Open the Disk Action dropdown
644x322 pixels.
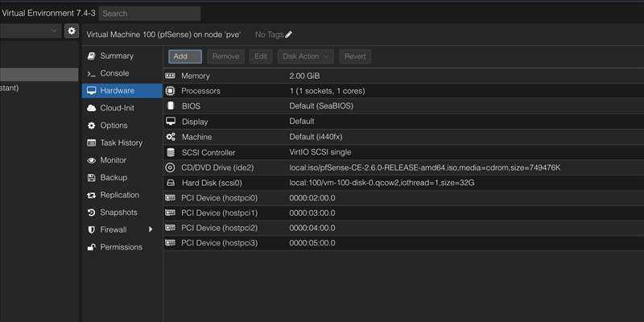pos(305,56)
